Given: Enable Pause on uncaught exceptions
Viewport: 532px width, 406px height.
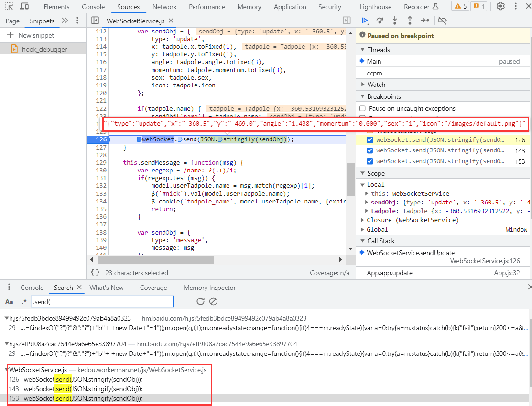Looking at the screenshot, I should click(x=362, y=108).
